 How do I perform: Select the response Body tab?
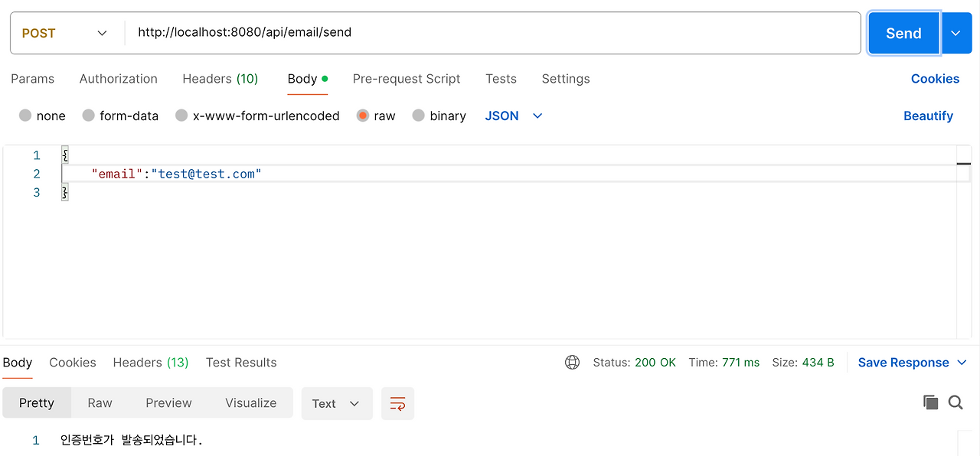coord(18,363)
